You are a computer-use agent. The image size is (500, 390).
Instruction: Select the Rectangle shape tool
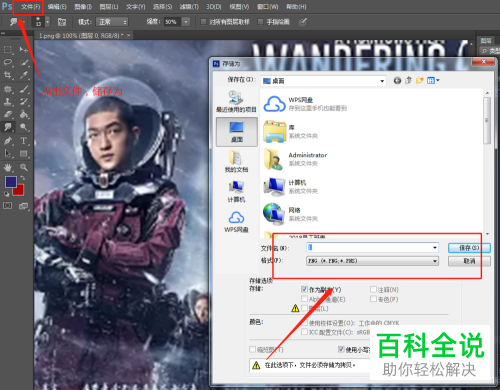pyautogui.click(x=24, y=154)
